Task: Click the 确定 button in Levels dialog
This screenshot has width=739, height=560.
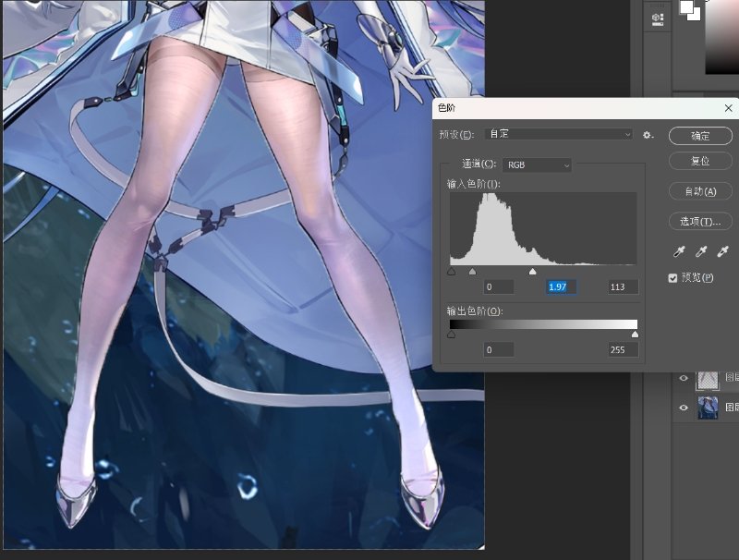Action: coord(700,136)
